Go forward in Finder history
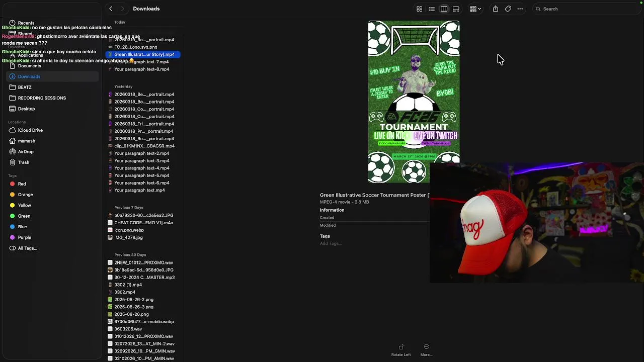The width and height of the screenshot is (644, 362). (122, 9)
